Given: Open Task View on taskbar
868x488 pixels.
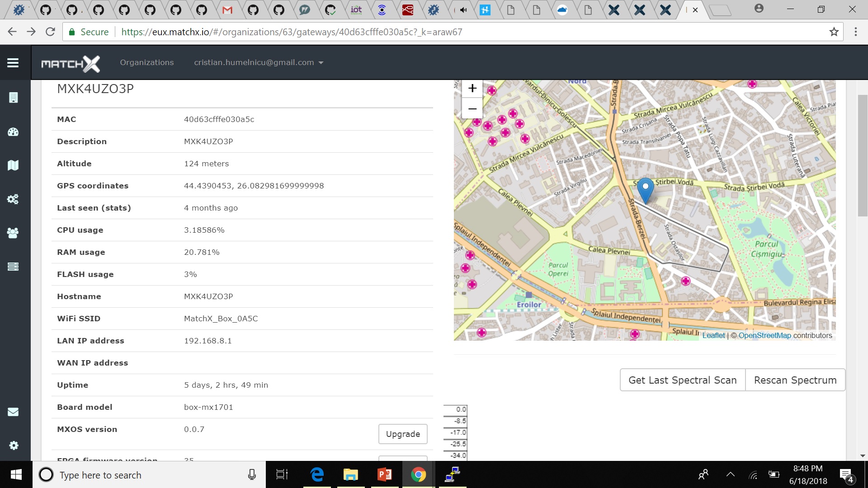Looking at the screenshot, I should [x=282, y=474].
